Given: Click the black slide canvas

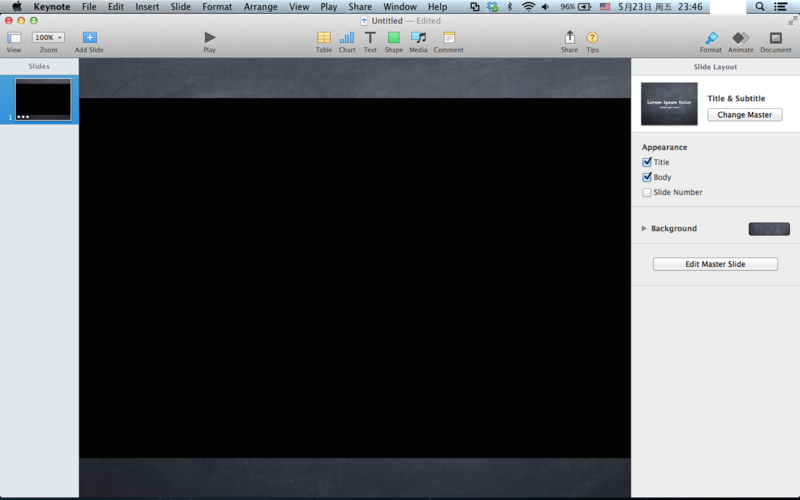Looking at the screenshot, I should [355, 278].
